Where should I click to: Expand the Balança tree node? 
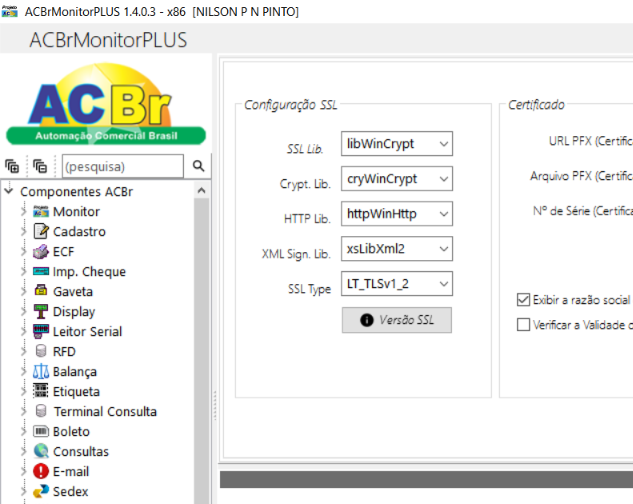coord(23,371)
